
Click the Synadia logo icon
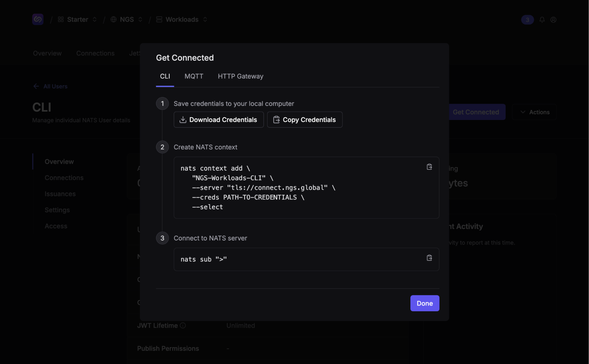[x=38, y=19]
